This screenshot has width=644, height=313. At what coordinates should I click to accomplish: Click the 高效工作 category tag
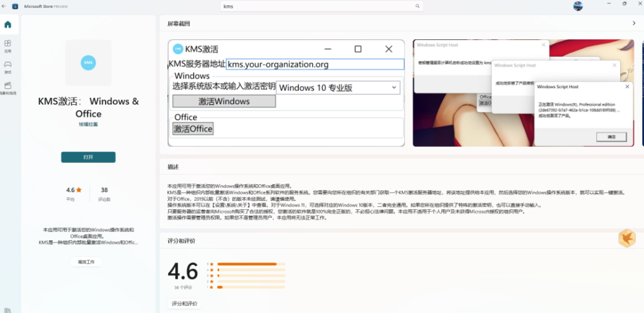coord(86,261)
